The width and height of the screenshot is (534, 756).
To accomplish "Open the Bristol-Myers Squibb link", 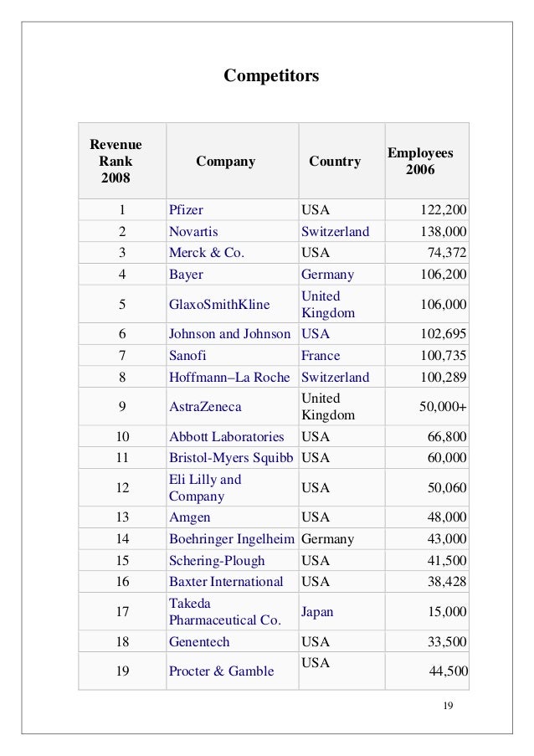I will [x=231, y=458].
